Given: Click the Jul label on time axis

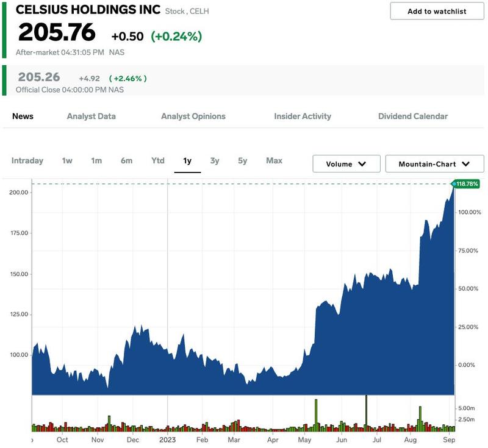Looking at the screenshot, I should 377,440.
